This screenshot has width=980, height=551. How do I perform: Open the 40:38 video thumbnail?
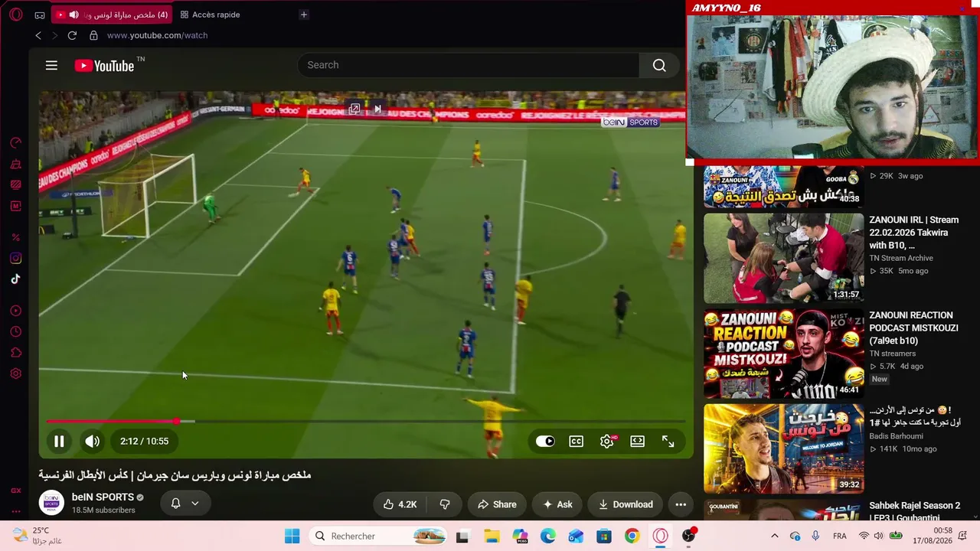click(x=783, y=187)
